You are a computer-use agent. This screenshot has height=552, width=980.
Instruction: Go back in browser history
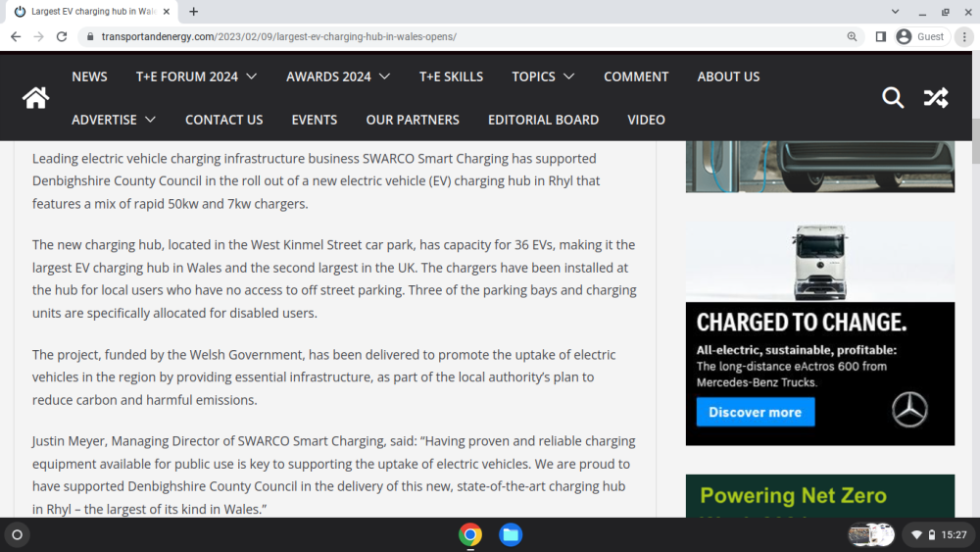16,37
